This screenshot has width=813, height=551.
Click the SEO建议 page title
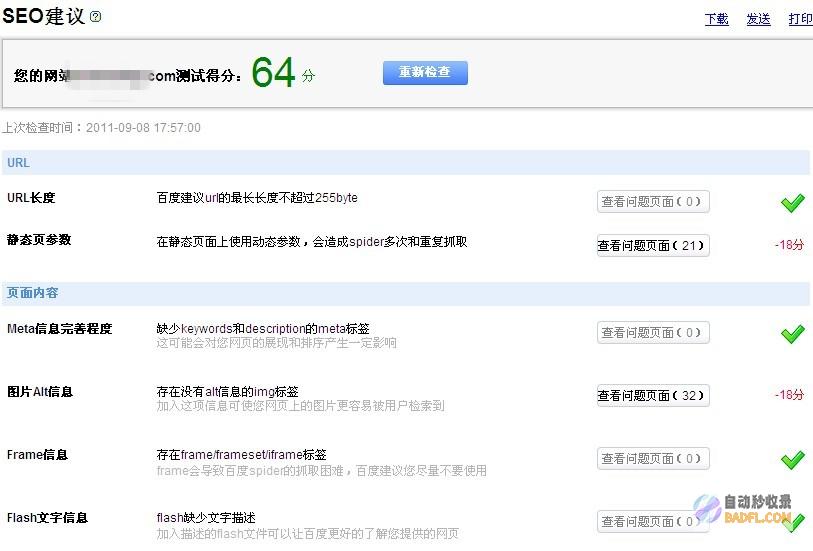point(44,16)
